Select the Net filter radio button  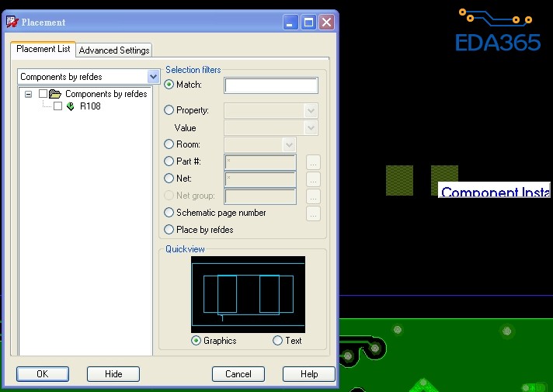pyautogui.click(x=169, y=179)
